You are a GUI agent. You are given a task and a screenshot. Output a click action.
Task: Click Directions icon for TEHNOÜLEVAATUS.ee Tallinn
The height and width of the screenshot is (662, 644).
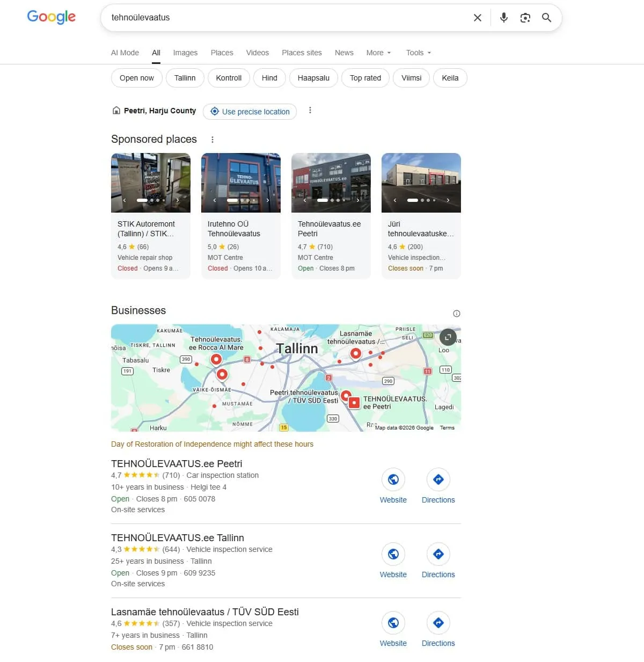point(438,554)
